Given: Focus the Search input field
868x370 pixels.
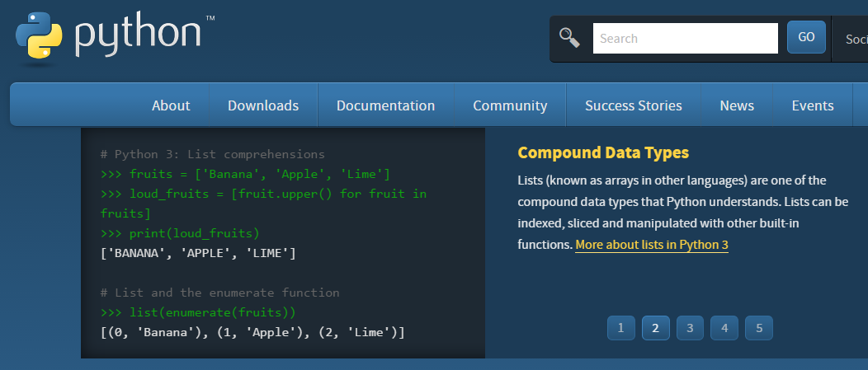Looking at the screenshot, I should [x=686, y=38].
